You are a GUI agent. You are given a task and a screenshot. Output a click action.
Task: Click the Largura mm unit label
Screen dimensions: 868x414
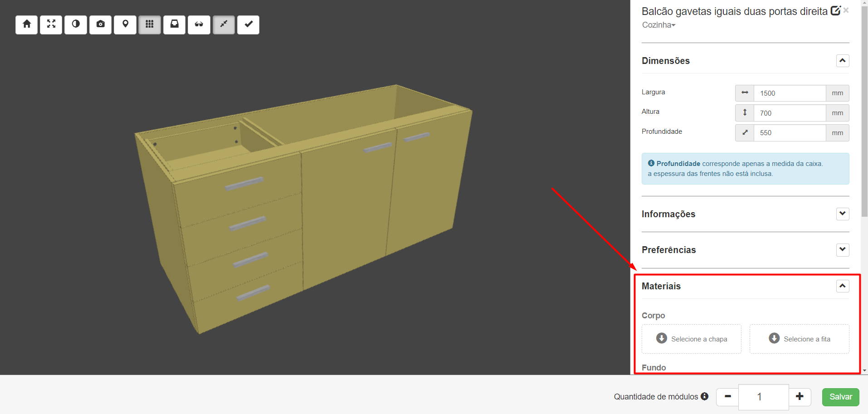click(837, 93)
